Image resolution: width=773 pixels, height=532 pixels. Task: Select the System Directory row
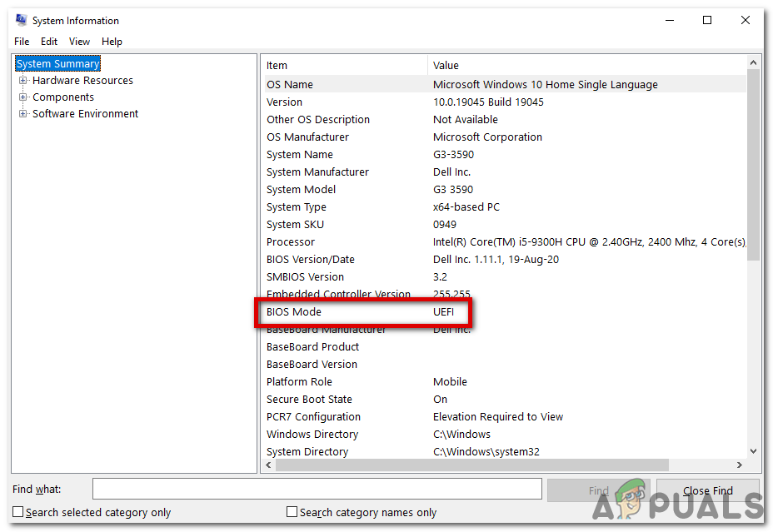pyautogui.click(x=506, y=452)
